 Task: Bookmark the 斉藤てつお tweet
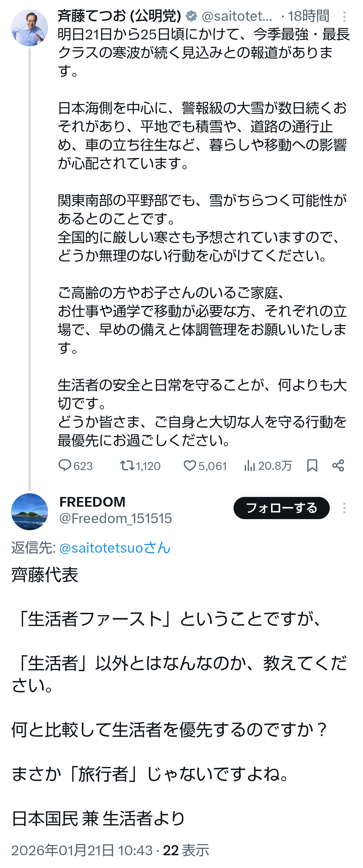[x=312, y=465]
